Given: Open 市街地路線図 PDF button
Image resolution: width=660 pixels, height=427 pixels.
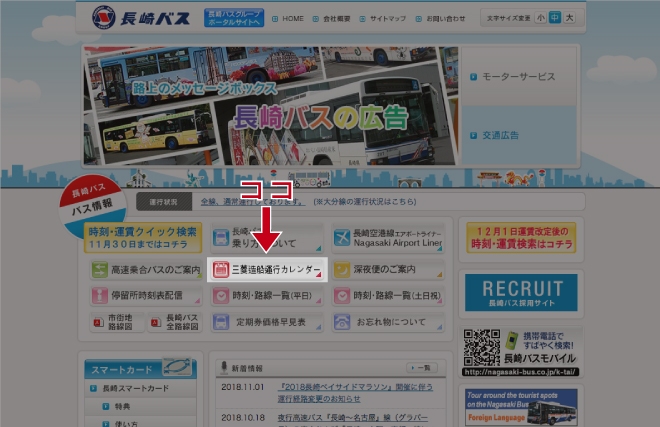Looking at the screenshot, I should [117, 322].
